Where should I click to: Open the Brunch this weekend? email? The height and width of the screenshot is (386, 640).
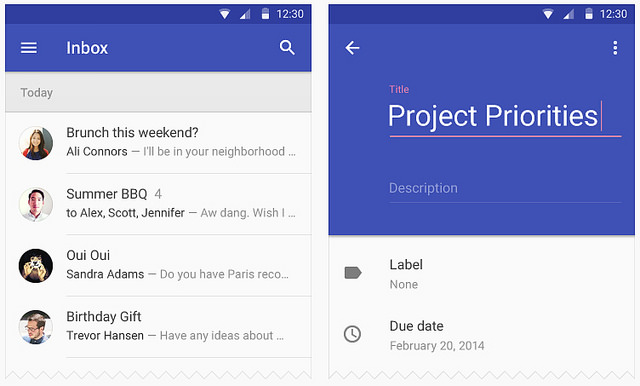[x=158, y=143]
